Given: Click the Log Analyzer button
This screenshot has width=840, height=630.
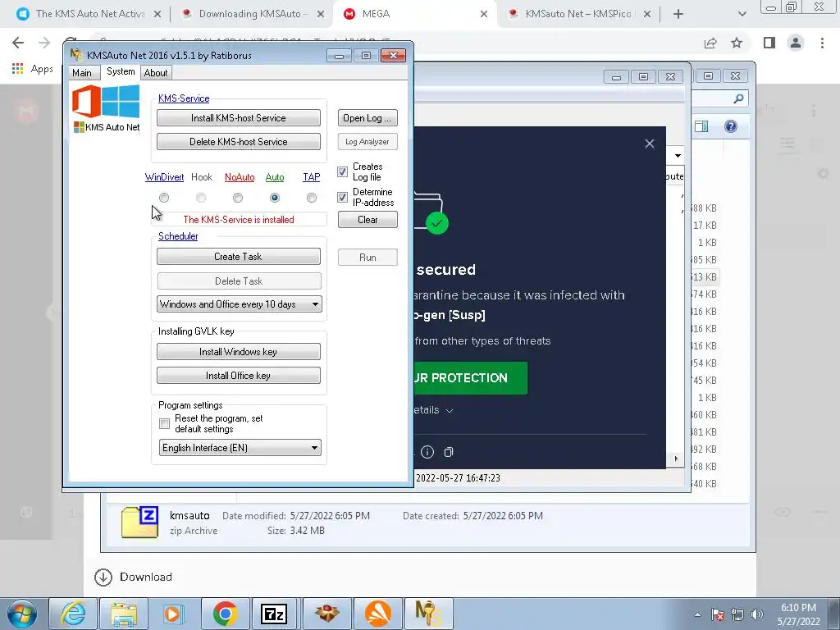Looking at the screenshot, I should 367,142.
